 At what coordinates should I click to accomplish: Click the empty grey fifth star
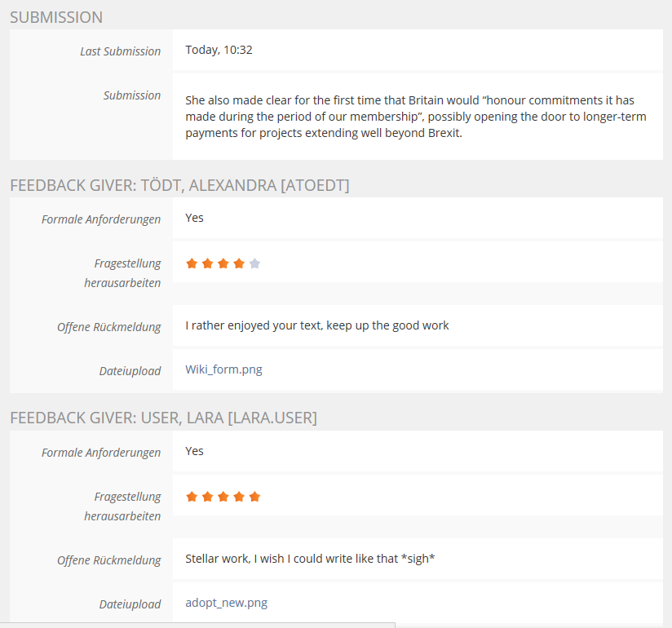tap(254, 263)
